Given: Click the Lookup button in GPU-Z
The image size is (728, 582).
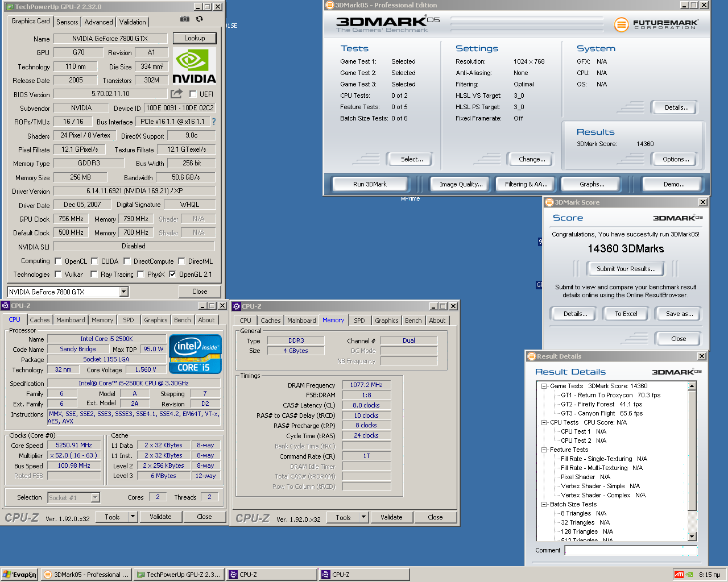Looking at the screenshot, I should (x=195, y=38).
